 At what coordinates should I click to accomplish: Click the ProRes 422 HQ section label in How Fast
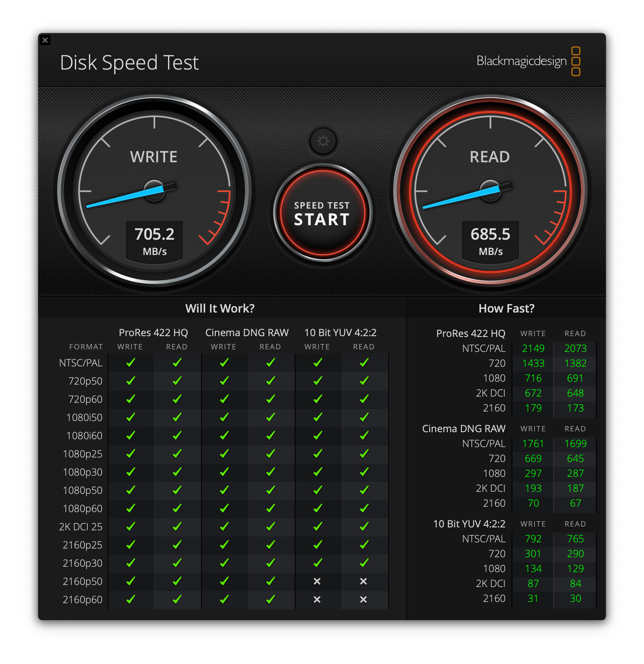point(471,334)
